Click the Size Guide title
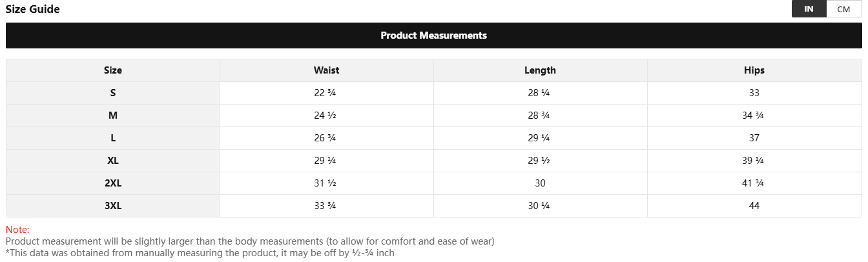Screen dimensions: 868x262 33,9
